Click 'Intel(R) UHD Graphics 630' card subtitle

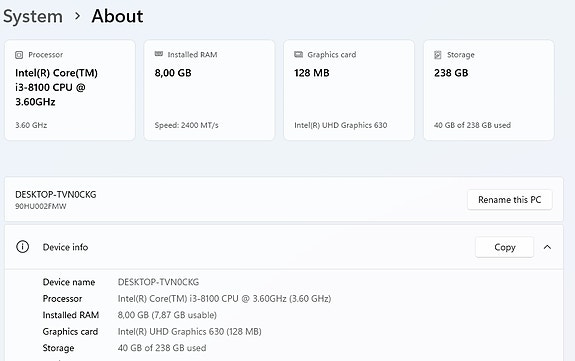pos(341,125)
